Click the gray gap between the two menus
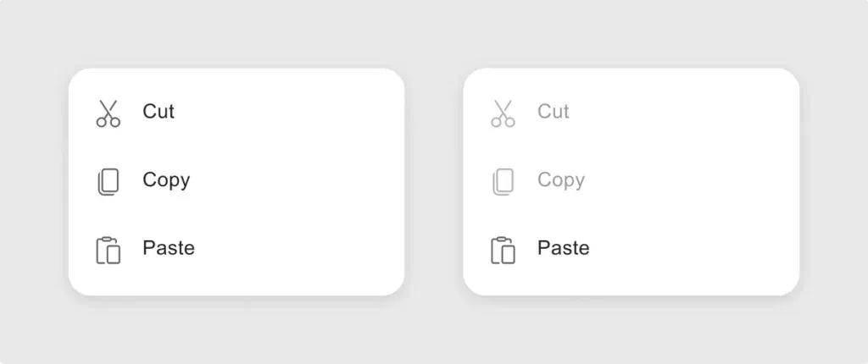868x364 pixels. coord(434,182)
